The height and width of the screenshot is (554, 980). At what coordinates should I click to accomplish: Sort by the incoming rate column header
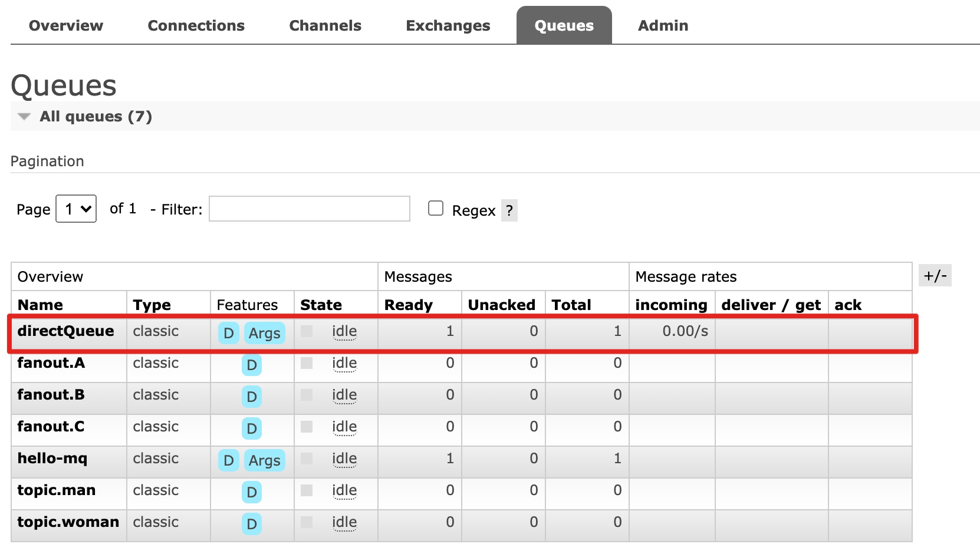[671, 305]
